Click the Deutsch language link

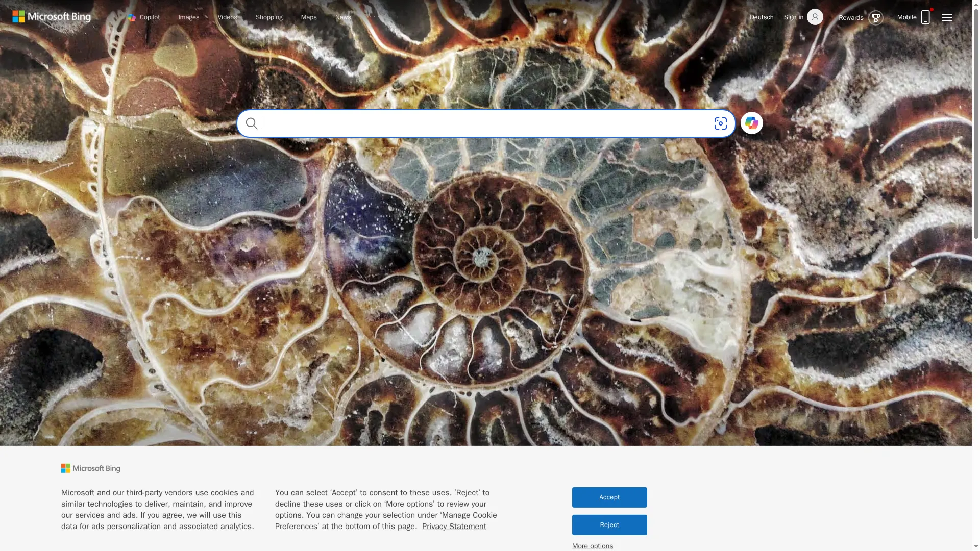[x=761, y=17]
